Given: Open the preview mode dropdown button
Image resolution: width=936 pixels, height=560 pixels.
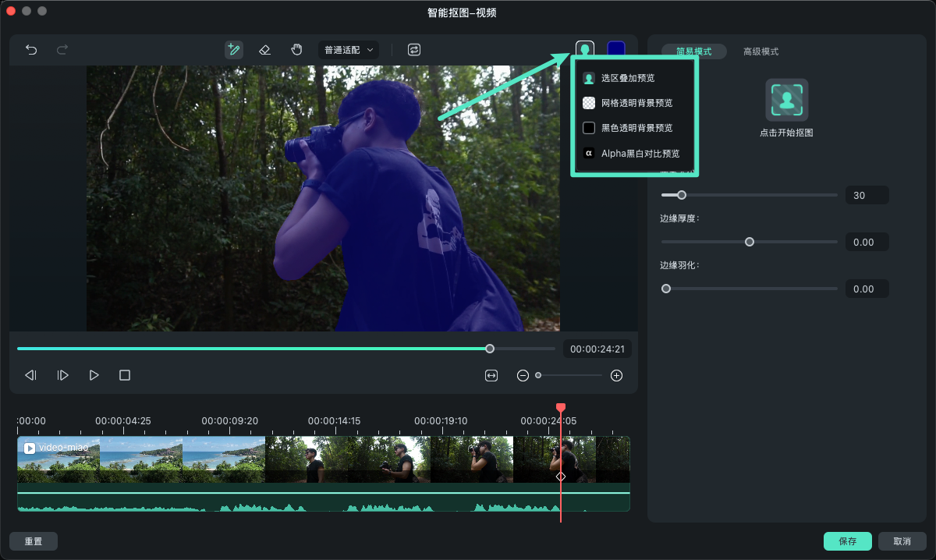Looking at the screenshot, I should coord(584,49).
